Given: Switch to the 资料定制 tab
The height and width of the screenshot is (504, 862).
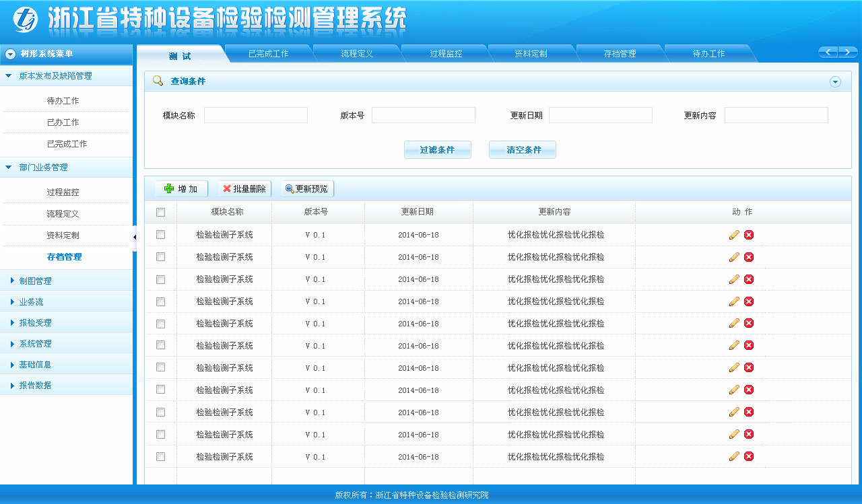Looking at the screenshot, I should 531,54.
